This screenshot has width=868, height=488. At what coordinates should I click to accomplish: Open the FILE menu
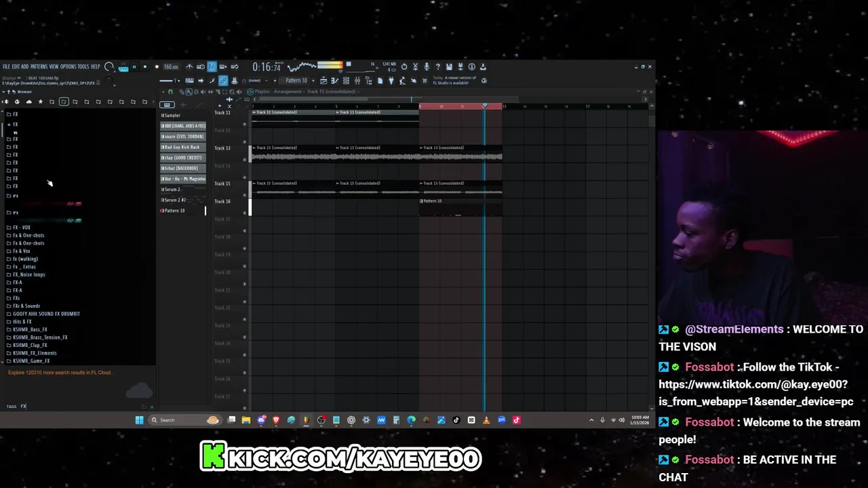click(6, 66)
